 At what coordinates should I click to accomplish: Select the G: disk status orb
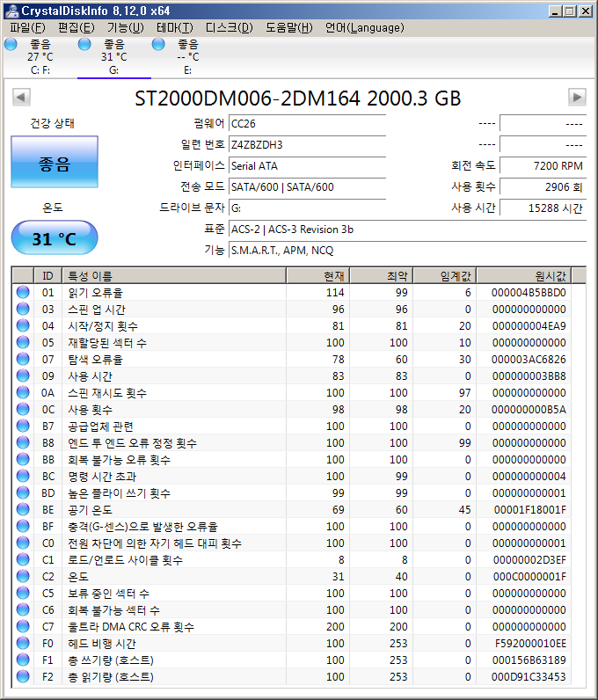(84, 45)
